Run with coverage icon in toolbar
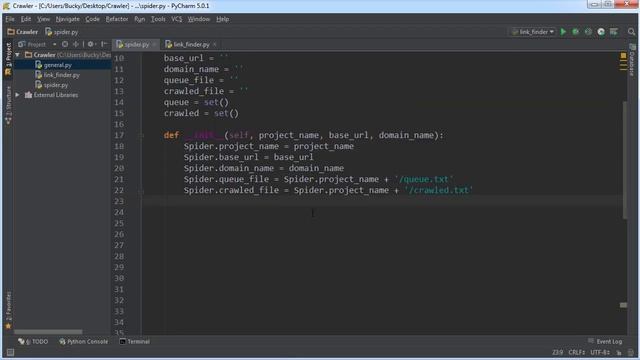This screenshot has height=360, width=640. (x=588, y=31)
